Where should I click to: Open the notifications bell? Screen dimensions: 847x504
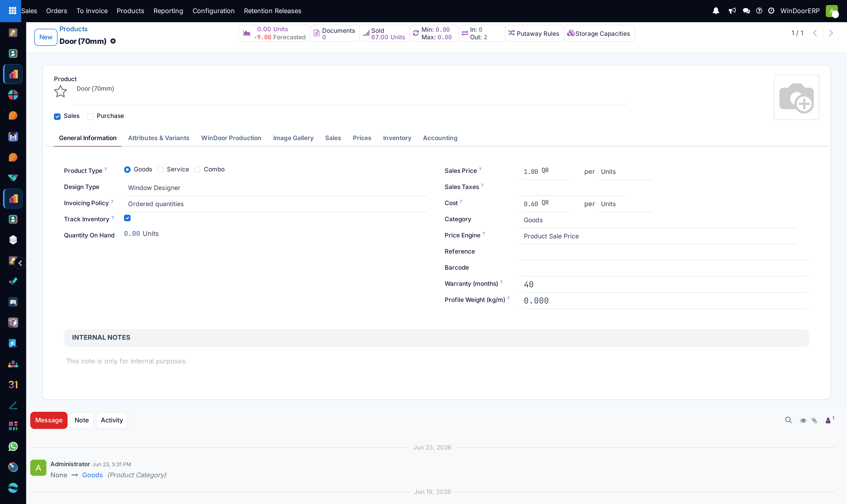pos(716,11)
